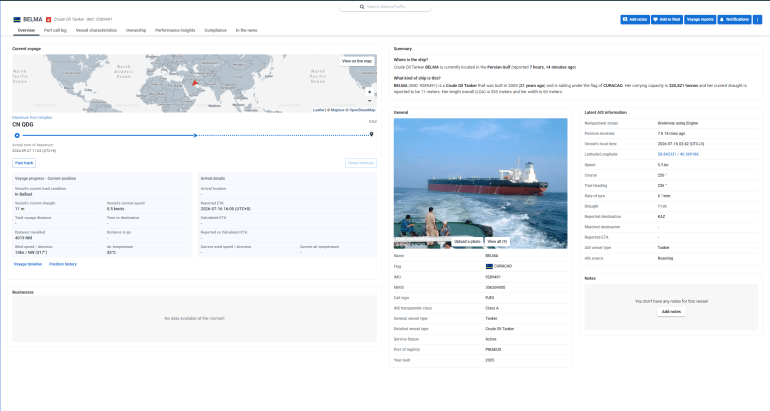Open the Position history link
This screenshot has height=411, width=770.
[x=63, y=264]
